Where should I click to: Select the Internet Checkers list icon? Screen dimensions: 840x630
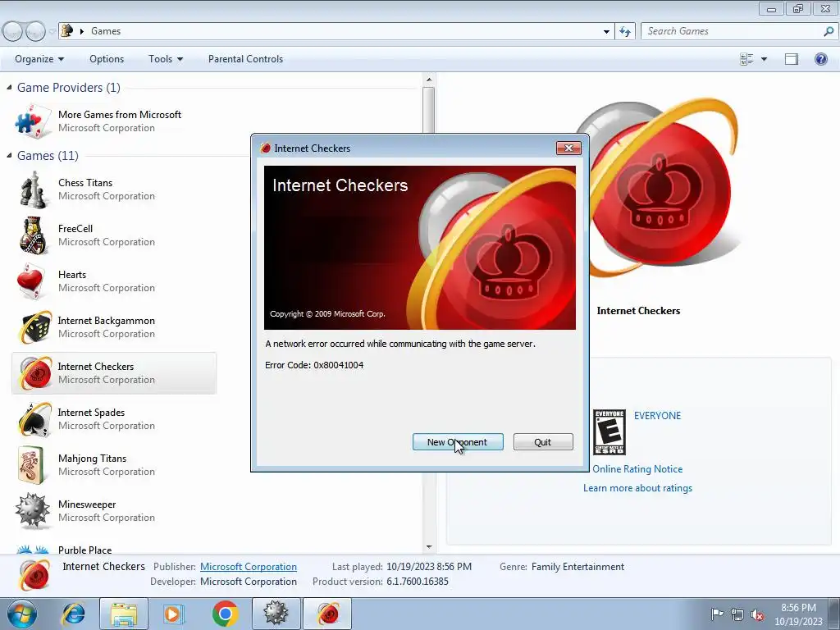point(34,373)
